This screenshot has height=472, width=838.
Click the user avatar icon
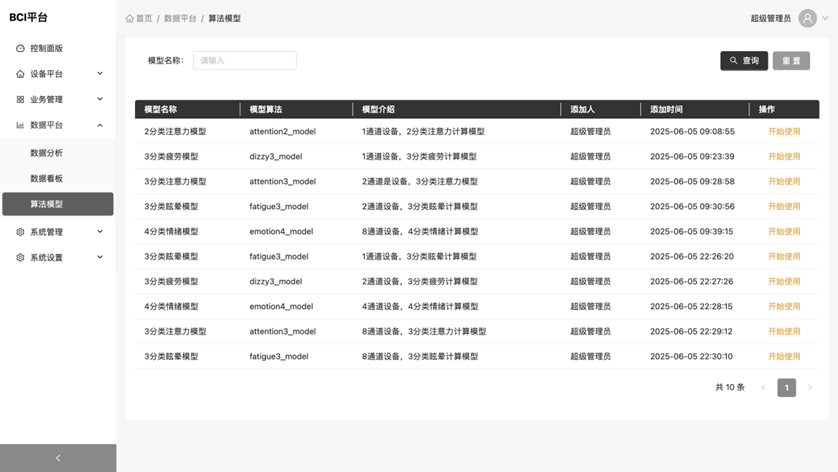pos(807,18)
